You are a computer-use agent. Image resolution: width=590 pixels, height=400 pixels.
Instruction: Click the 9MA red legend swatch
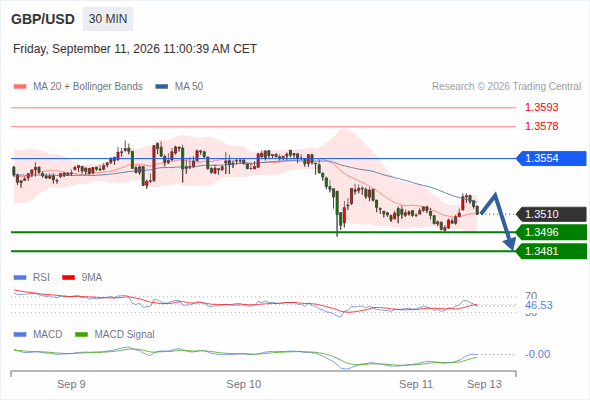pyautogui.click(x=68, y=278)
